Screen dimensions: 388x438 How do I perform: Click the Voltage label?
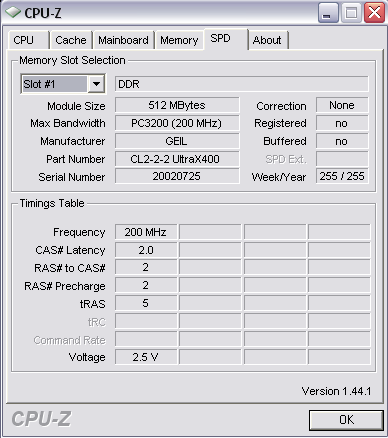pos(87,357)
